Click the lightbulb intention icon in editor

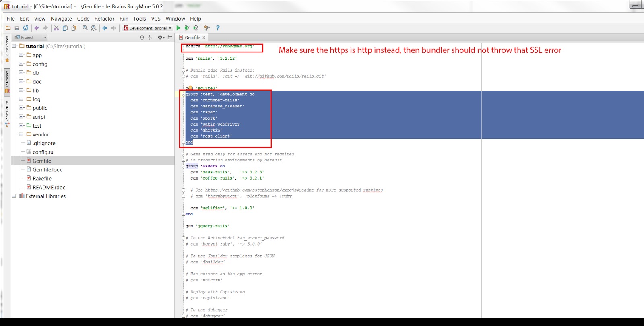point(190,88)
